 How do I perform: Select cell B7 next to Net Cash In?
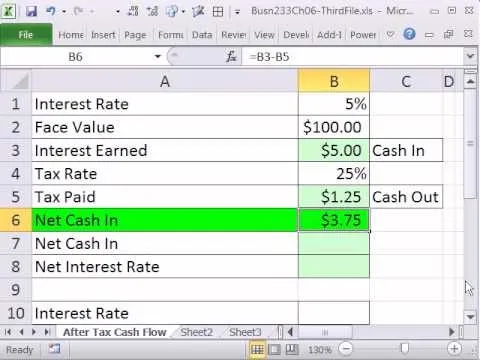pyautogui.click(x=334, y=243)
